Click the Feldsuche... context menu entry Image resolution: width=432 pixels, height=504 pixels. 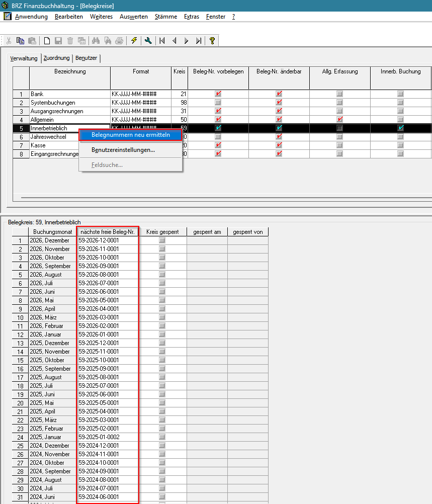[x=130, y=165]
